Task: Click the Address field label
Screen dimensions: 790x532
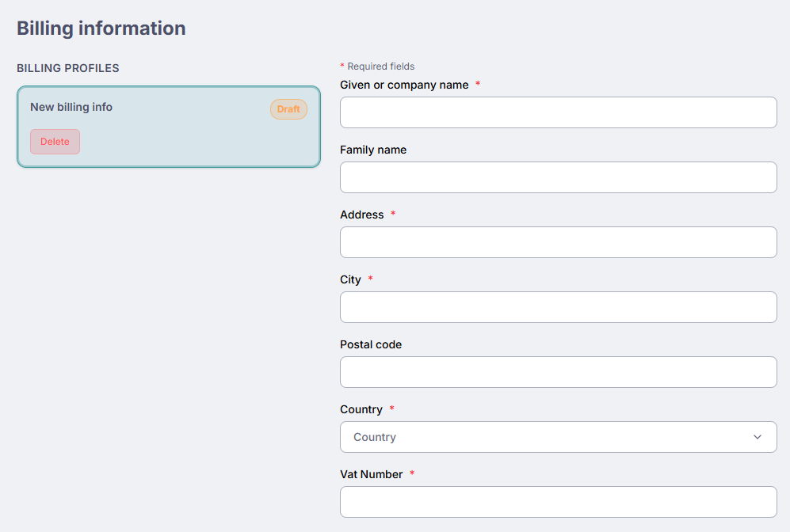Action: (361, 215)
